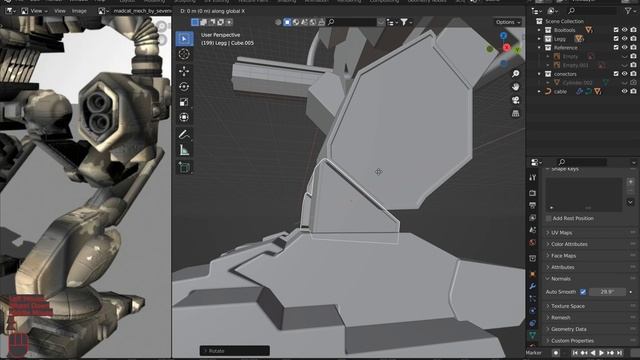Open the Modifiers wrench tab
The height and width of the screenshot is (360, 640).
(x=532, y=286)
